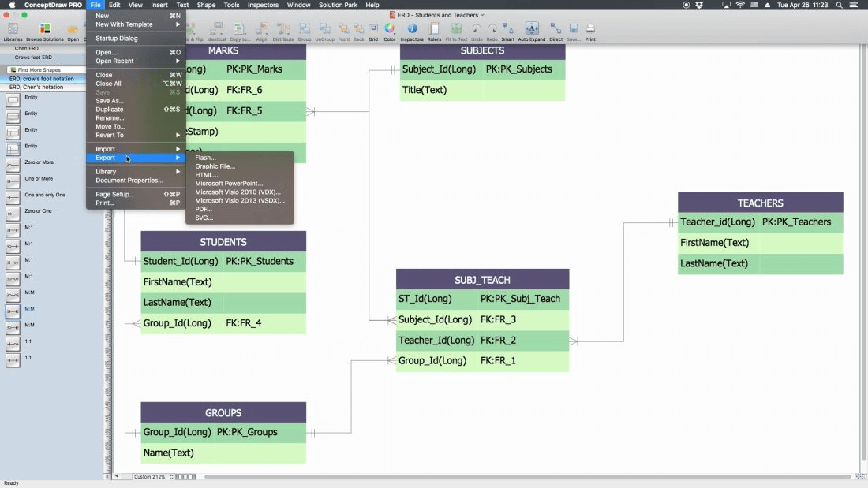Click the Back toolbar icon
Screen dimensions: 868x488
tap(359, 32)
